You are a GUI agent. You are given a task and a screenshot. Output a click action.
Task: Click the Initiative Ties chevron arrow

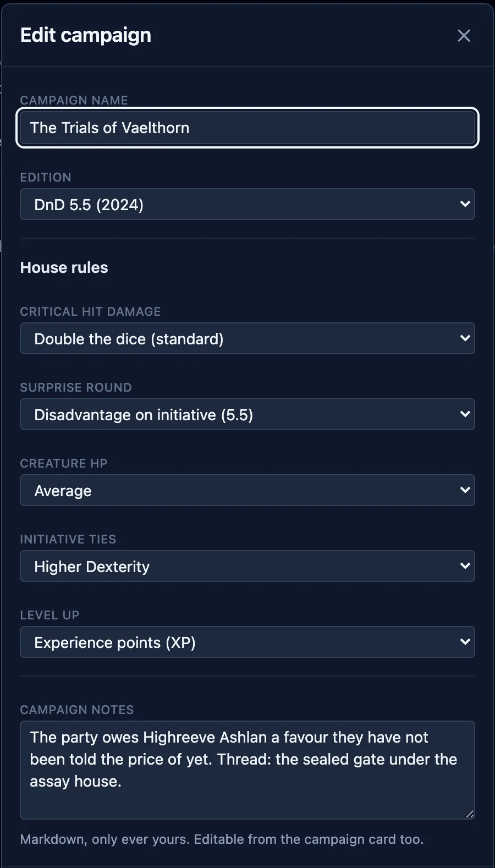coord(465,566)
